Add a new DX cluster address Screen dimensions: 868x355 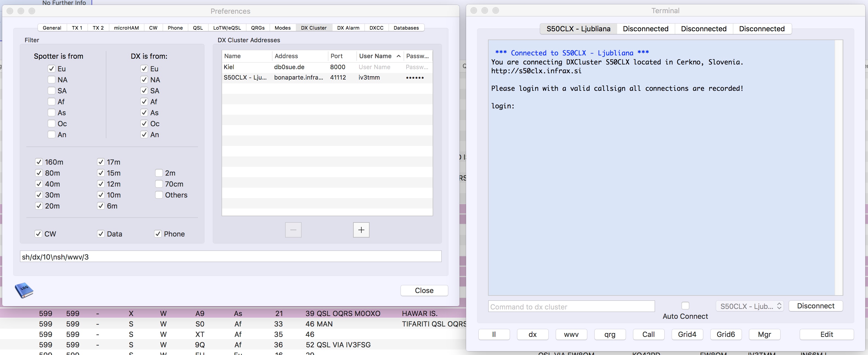pos(361,230)
